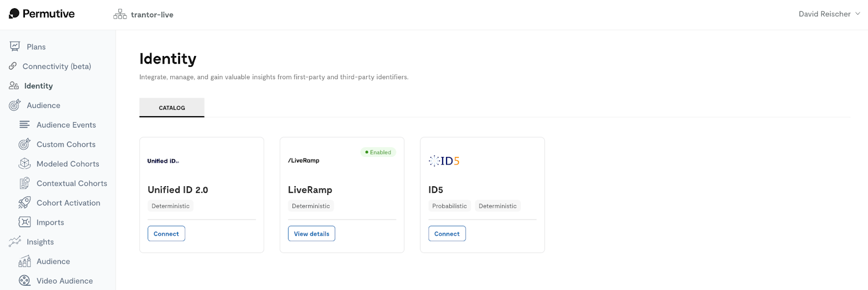This screenshot has width=868, height=290.
Task: Open Audience Events list icon
Action: click(x=24, y=125)
